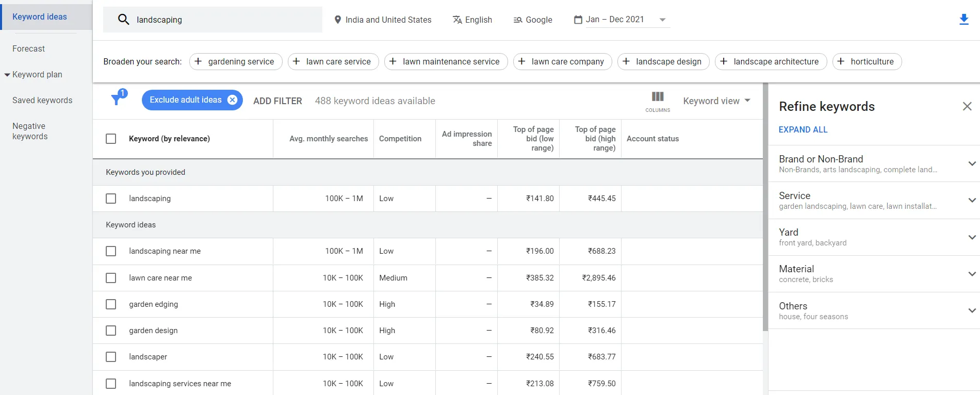Click the filter funnel icon

118,99
